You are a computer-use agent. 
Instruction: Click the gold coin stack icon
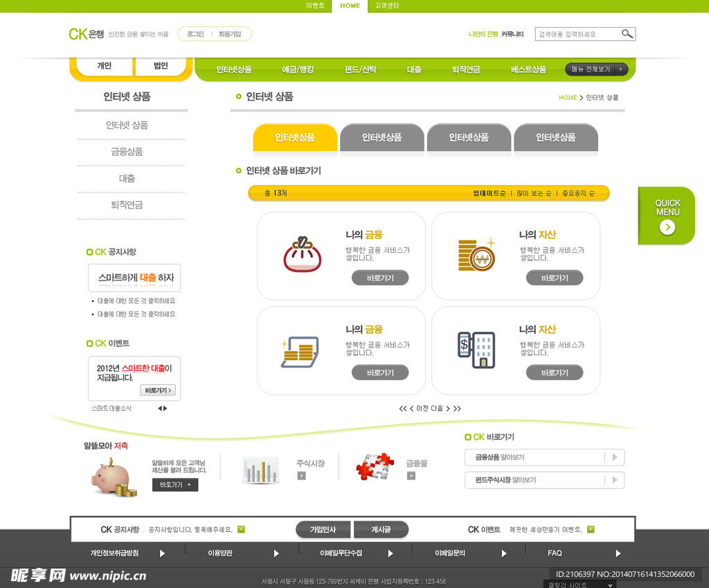click(x=476, y=255)
